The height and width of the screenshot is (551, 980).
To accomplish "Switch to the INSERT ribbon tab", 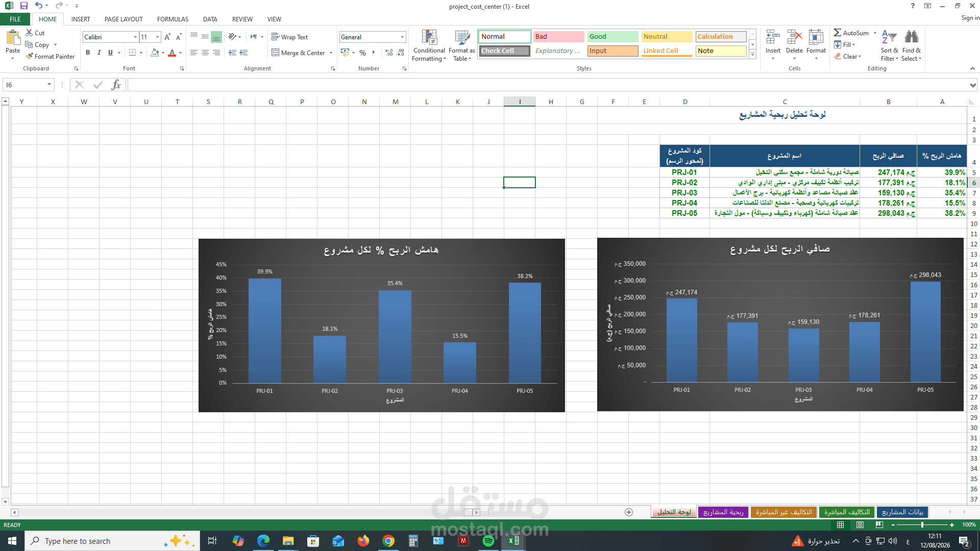I will (81, 19).
